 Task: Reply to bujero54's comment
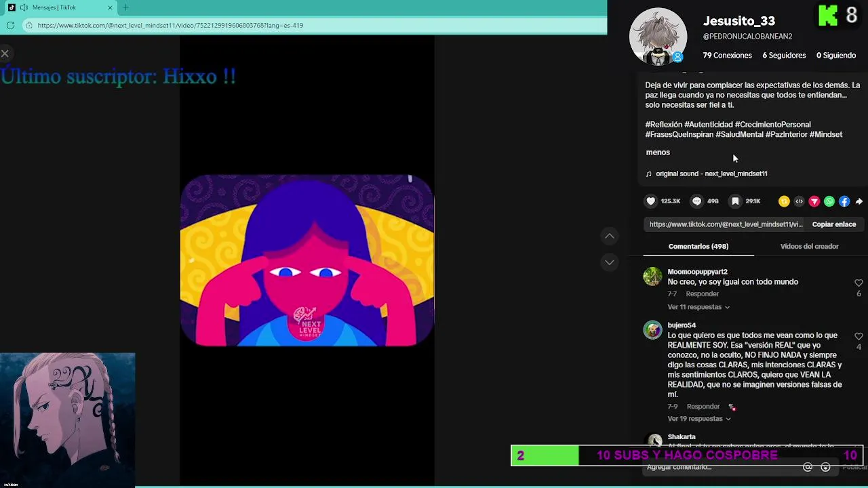coord(703,407)
